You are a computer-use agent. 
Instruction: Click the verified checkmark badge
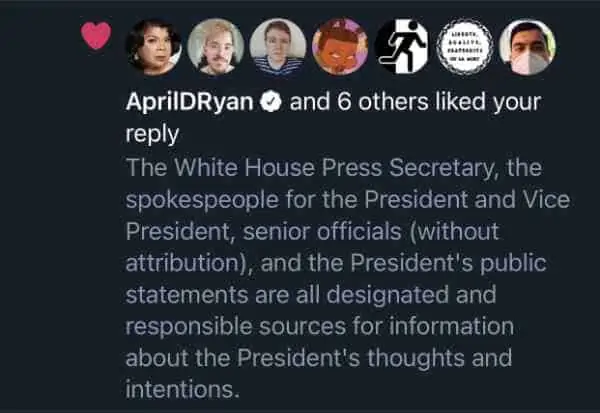pos(271,102)
